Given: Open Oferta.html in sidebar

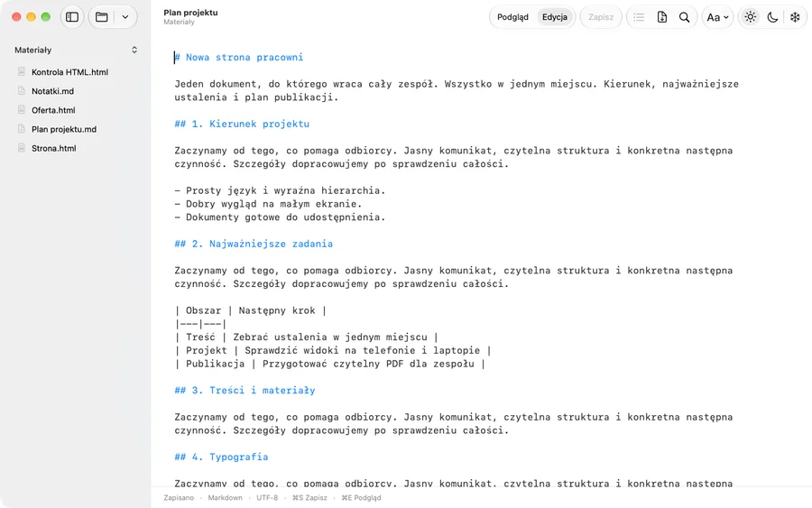Looking at the screenshot, I should click(x=53, y=110).
